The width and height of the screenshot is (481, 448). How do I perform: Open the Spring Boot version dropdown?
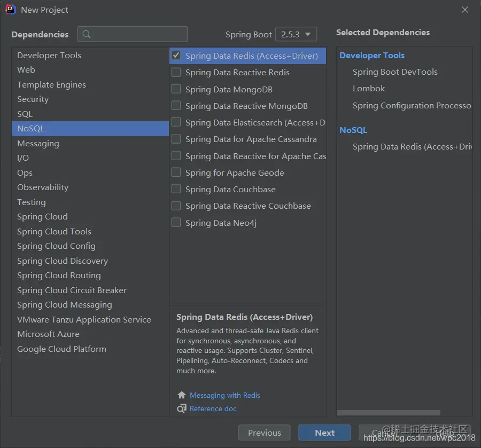point(296,34)
